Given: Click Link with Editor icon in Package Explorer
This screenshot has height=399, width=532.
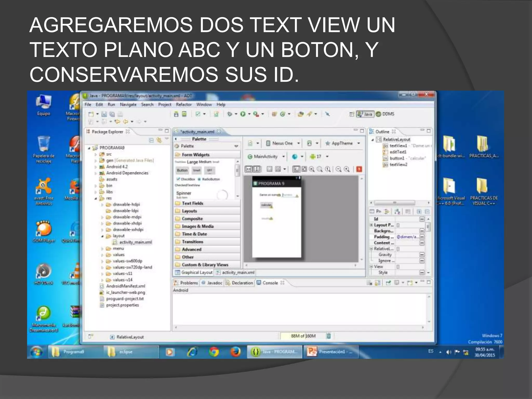Looking at the screenshot, I should pyautogui.click(x=159, y=141).
